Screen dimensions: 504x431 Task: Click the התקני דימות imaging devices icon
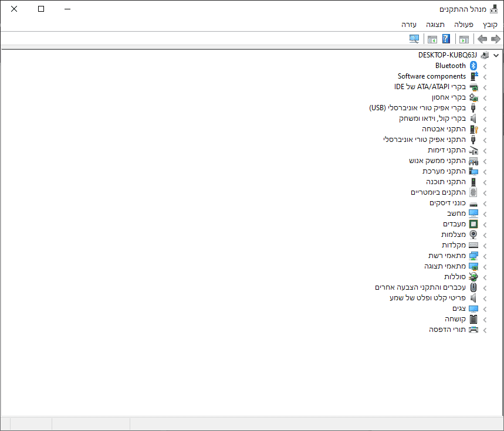(x=473, y=150)
